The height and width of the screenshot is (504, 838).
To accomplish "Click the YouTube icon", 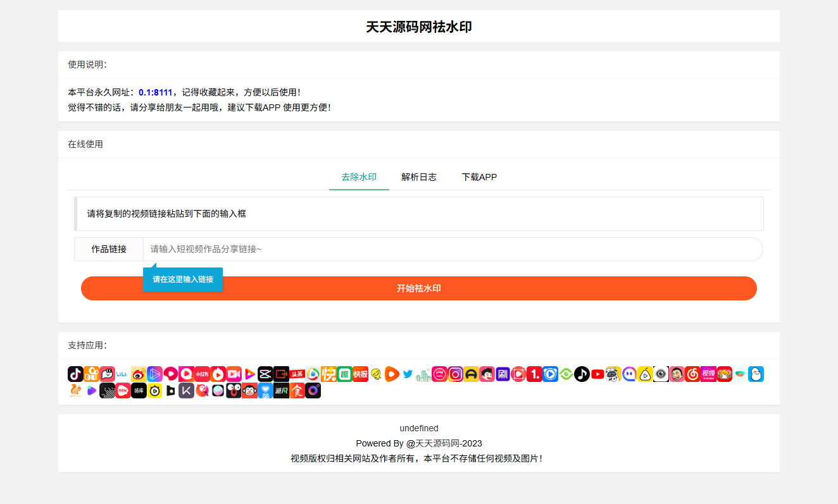I will tap(597, 374).
